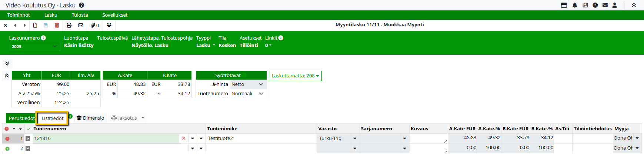The height and width of the screenshot is (167, 644).
Task: Open the Laskuttamatta: 208 dropdown
Action: (x=295, y=76)
